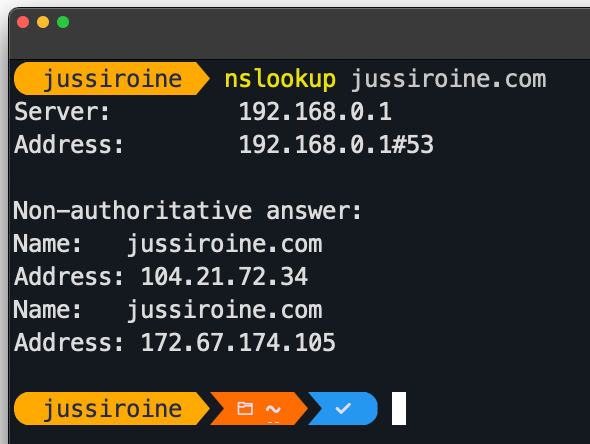Click the IP address 104.21.72.34
The image size is (590, 444).
[x=224, y=277]
